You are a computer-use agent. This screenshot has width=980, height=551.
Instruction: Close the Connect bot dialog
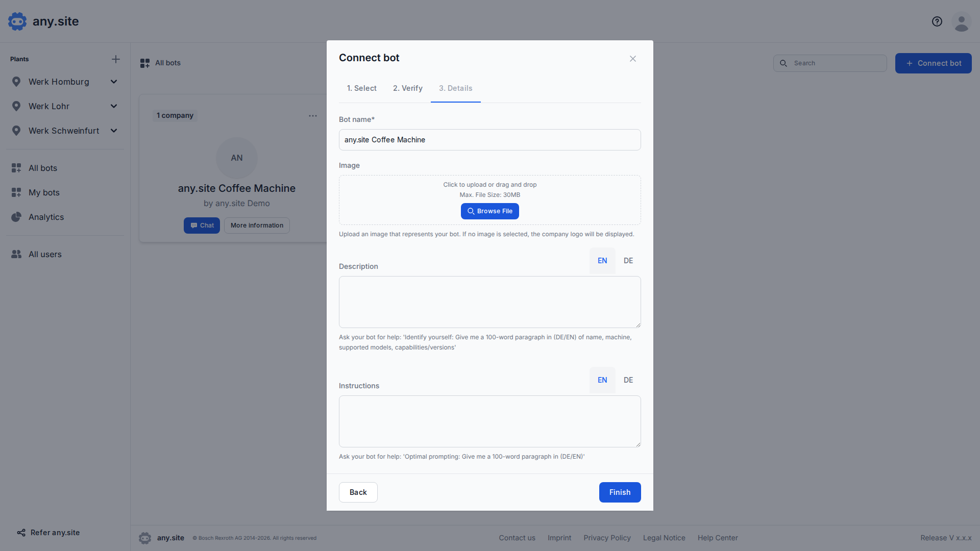click(633, 59)
